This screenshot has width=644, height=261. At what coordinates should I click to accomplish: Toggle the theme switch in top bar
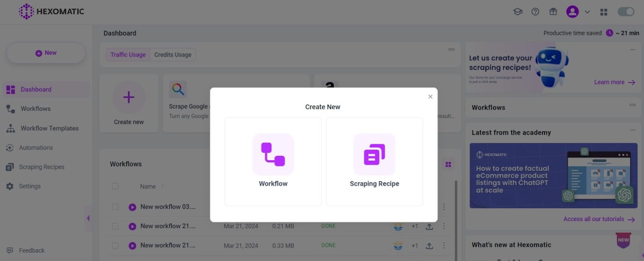pyautogui.click(x=626, y=12)
